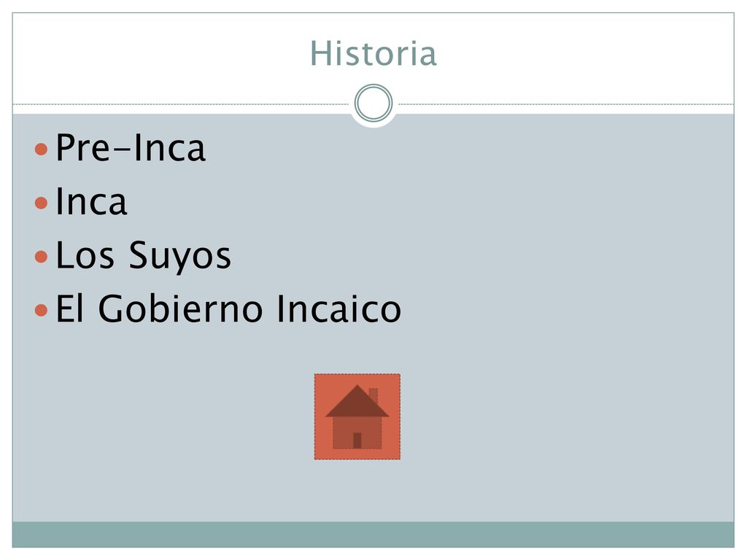Viewport: 747px width, 560px height.
Task: Click the orange bullet beside Pre-Inca
Action: coord(42,149)
